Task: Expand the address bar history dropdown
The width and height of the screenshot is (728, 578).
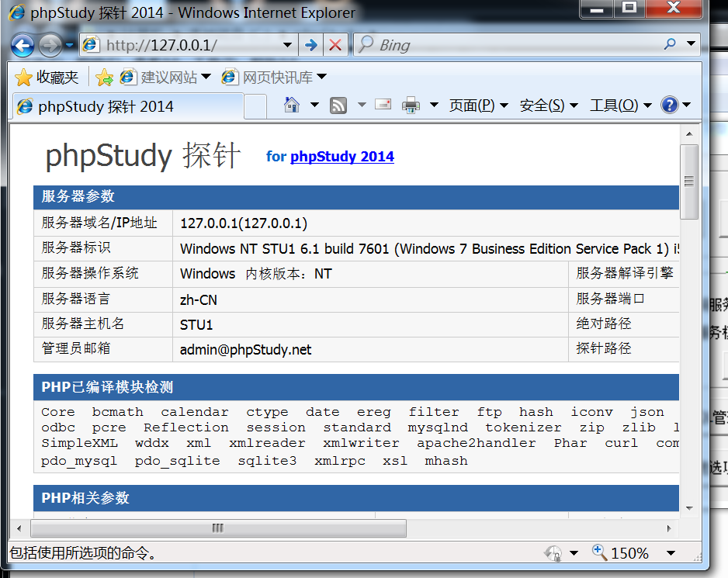Action: [x=287, y=45]
